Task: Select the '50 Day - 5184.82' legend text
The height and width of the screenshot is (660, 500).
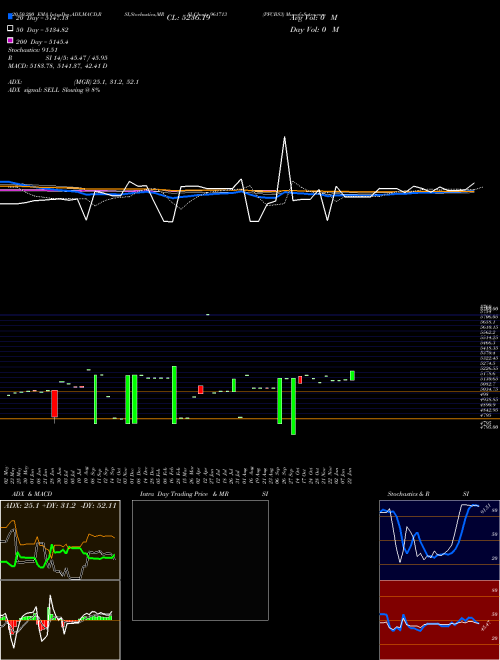Action: (x=42, y=30)
